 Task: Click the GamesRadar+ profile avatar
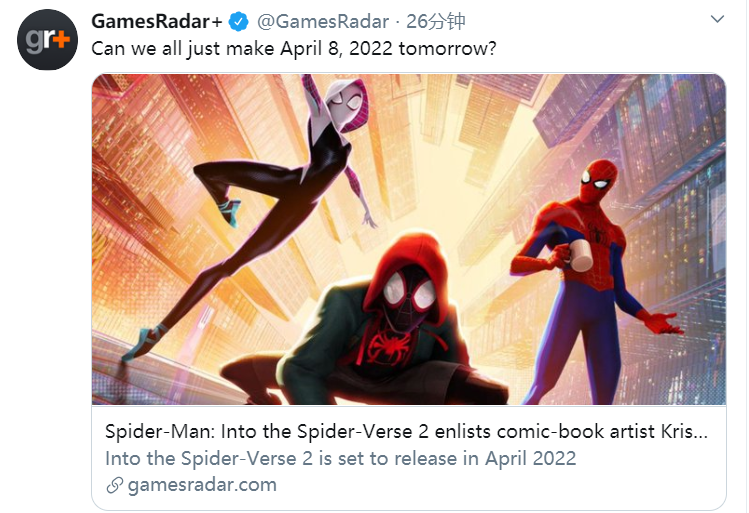47,39
